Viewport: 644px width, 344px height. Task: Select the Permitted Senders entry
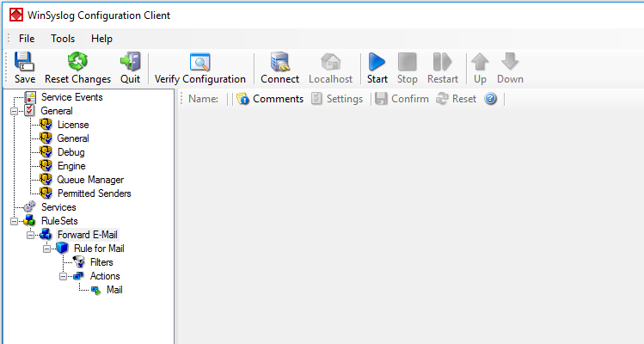point(94,193)
